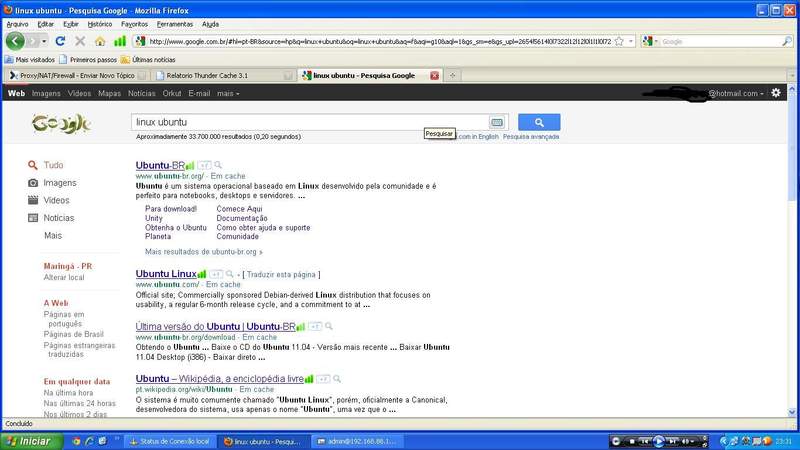
Task: Open Ubuntu-BR result title link
Action: 160,165
